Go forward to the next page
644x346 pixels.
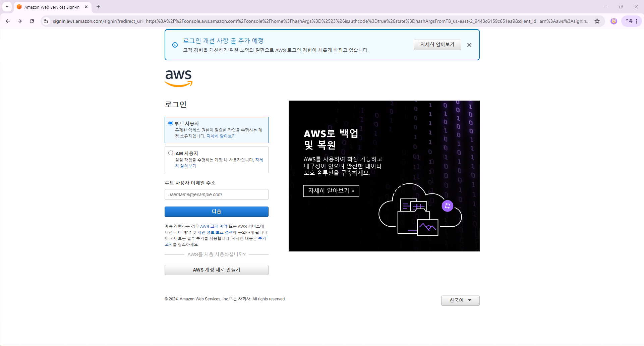pos(20,21)
